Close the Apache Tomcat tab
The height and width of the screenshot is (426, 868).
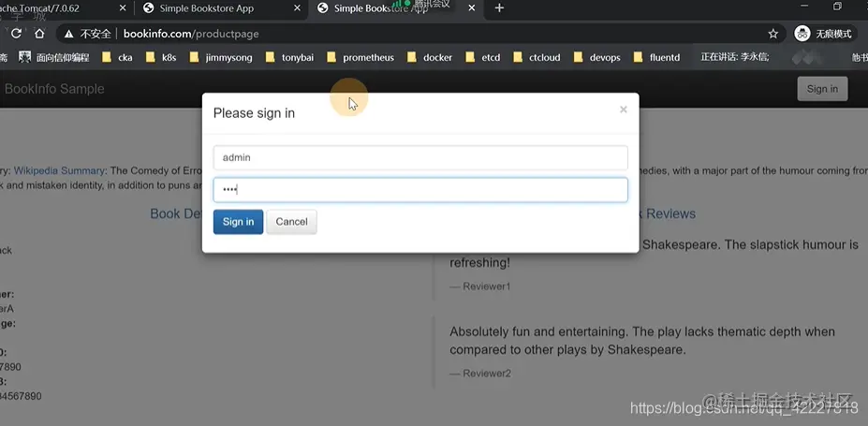[123, 8]
